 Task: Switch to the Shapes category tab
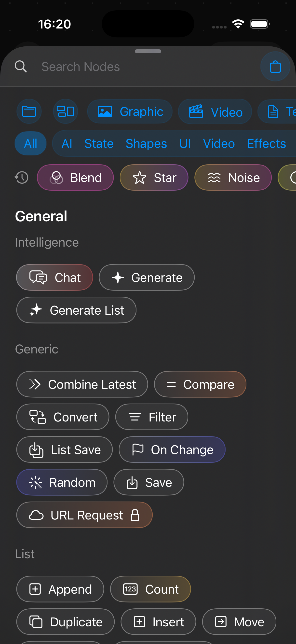pyautogui.click(x=146, y=143)
